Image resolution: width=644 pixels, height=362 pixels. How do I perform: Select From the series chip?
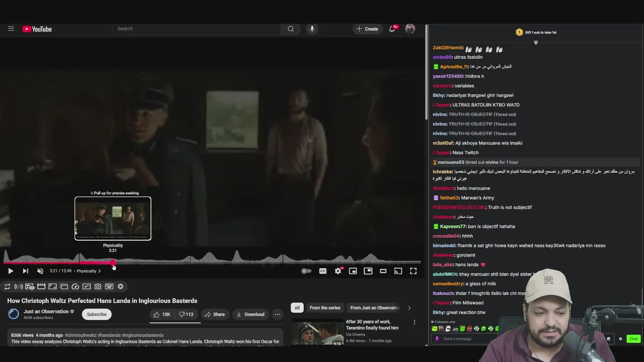click(325, 308)
